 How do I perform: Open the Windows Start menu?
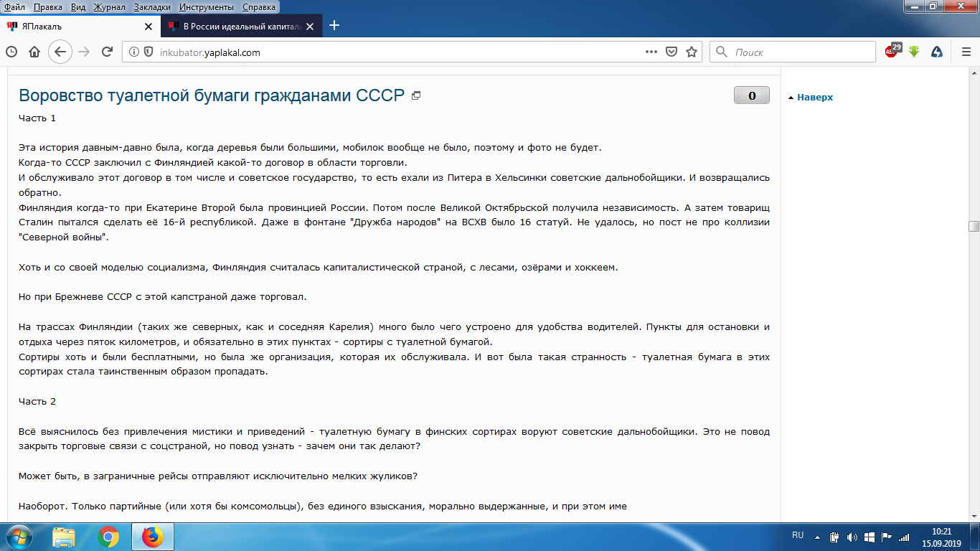19,537
